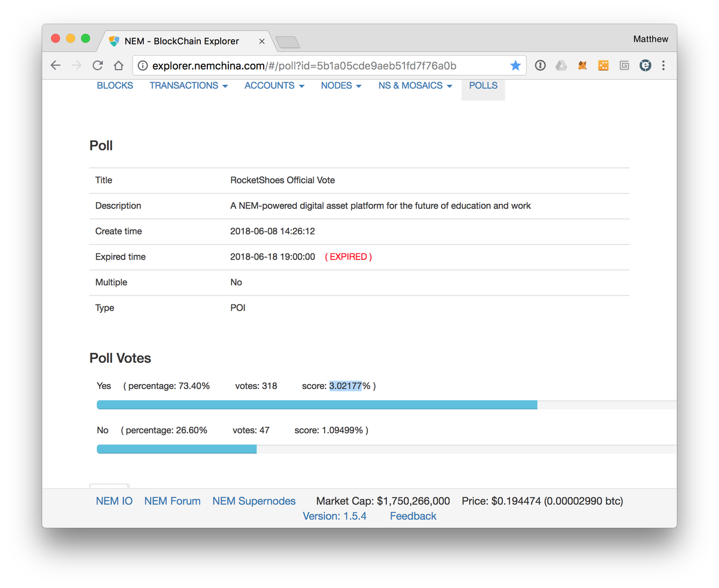Click the round 'e' extension icon
This screenshot has height=588, width=719.
(645, 66)
